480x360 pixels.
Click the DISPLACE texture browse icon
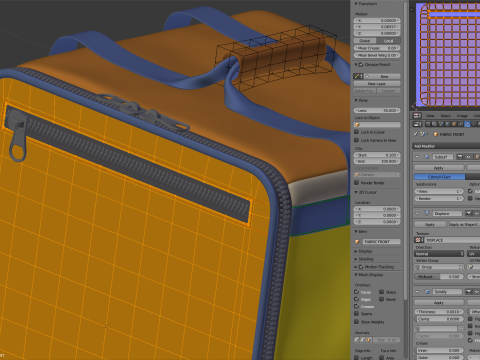419,240
